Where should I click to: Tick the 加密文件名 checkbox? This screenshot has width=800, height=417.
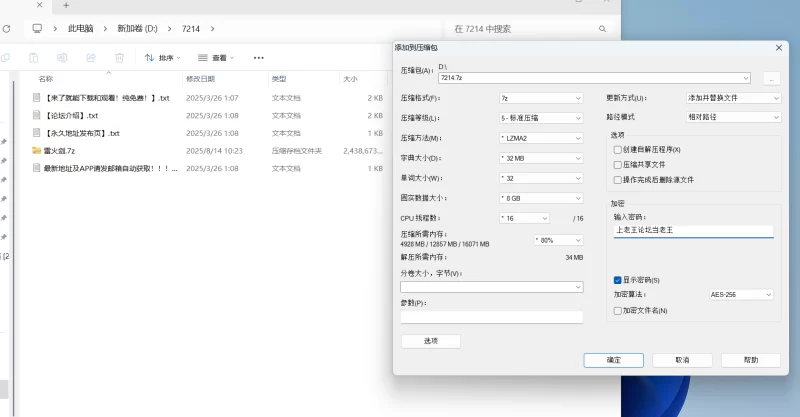pos(617,311)
